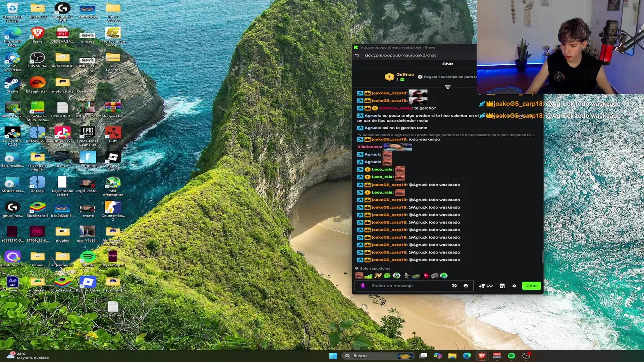The height and width of the screenshot is (362, 644).
Task: Click the chat window scrollbar
Action: (x=542, y=257)
